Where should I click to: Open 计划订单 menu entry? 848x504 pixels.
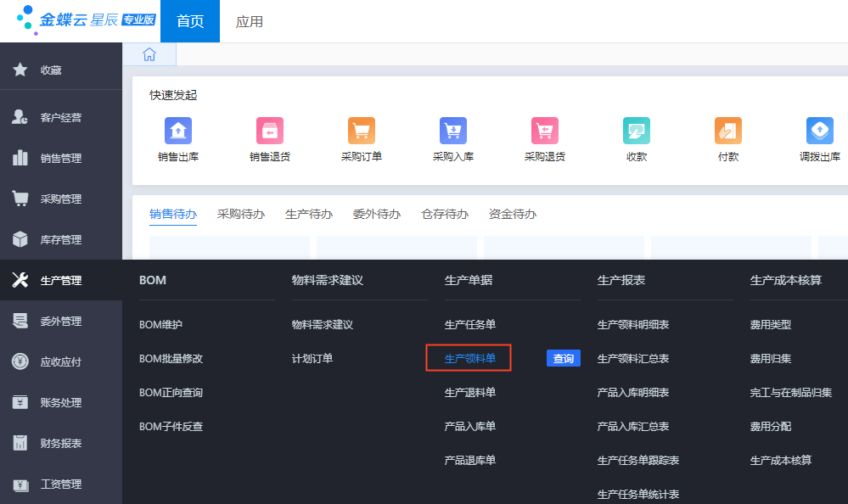point(312,359)
